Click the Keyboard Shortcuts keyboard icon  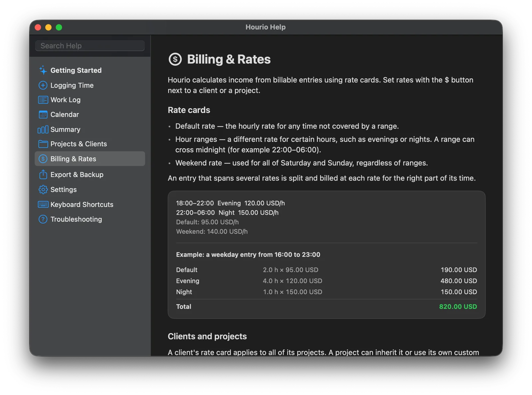click(43, 204)
